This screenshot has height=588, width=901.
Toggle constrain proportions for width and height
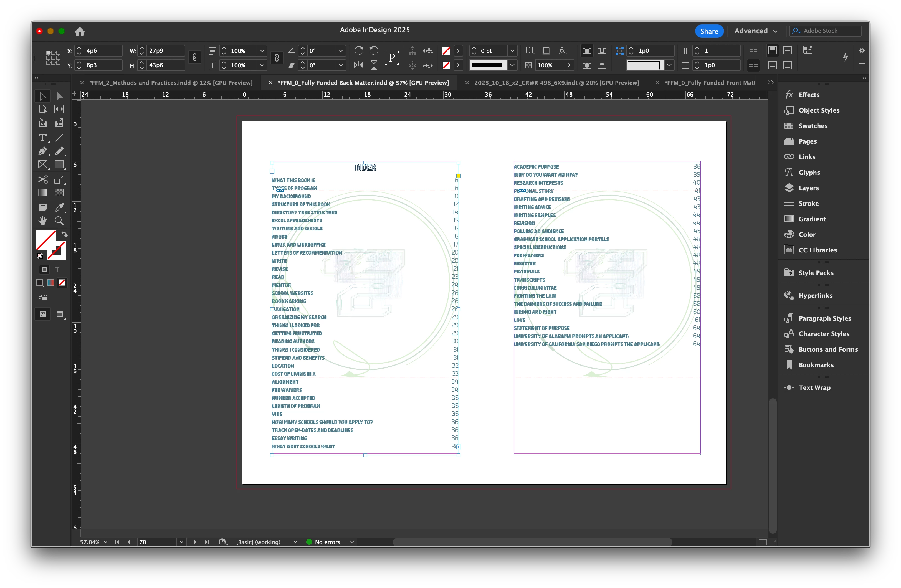pos(194,57)
